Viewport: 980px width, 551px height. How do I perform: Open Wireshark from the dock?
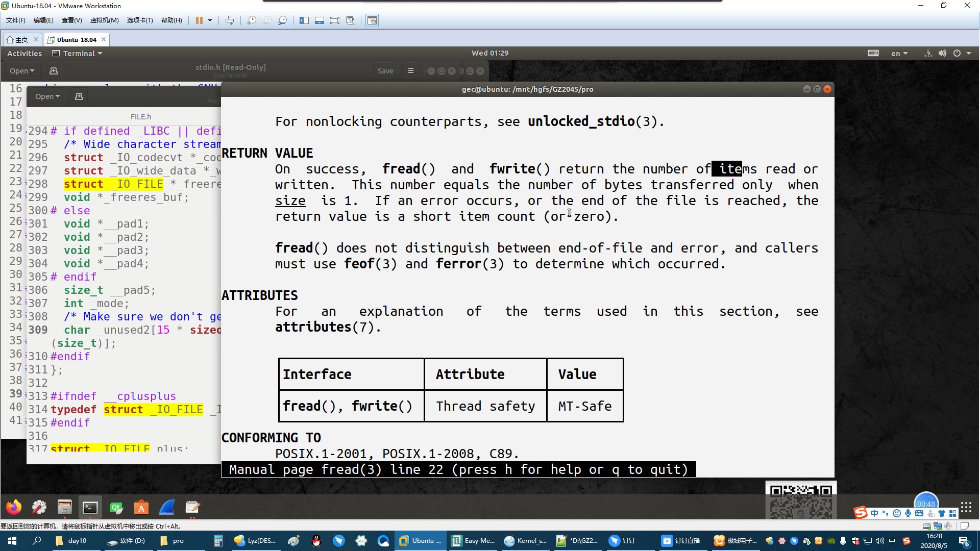point(167,508)
